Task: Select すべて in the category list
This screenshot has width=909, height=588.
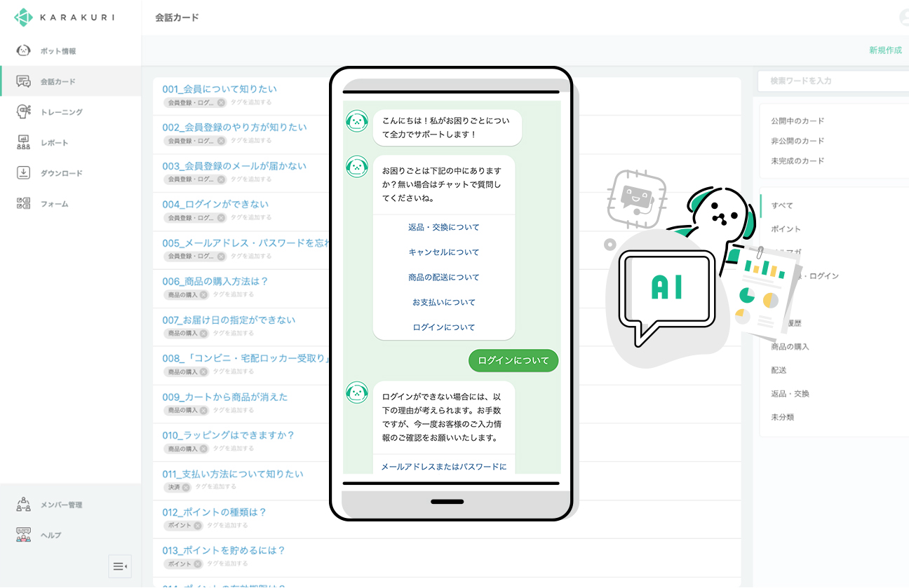Action: pyautogui.click(x=782, y=205)
